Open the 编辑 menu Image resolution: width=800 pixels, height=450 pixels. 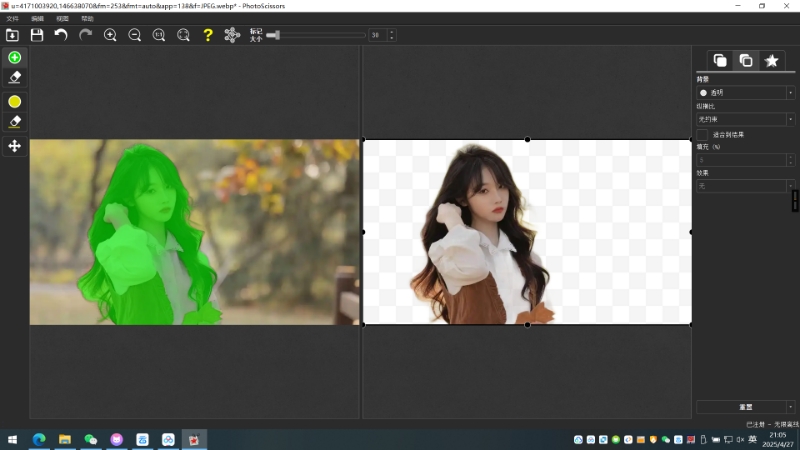click(37, 18)
